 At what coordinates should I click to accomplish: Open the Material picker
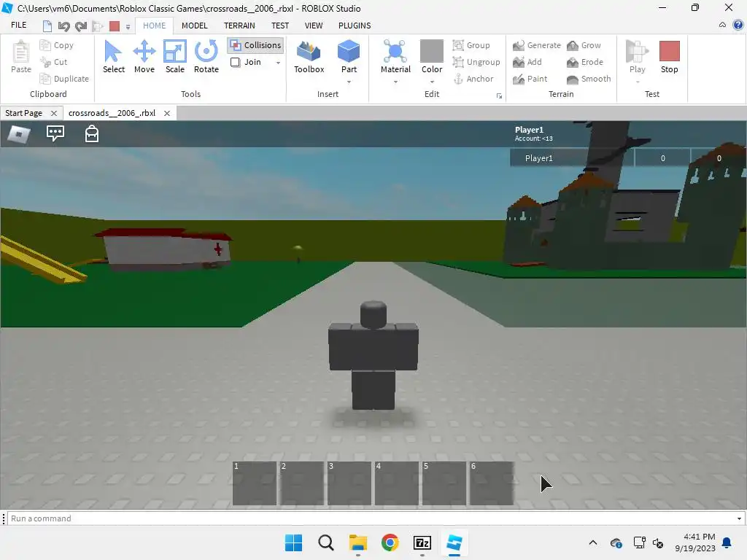[x=395, y=57]
